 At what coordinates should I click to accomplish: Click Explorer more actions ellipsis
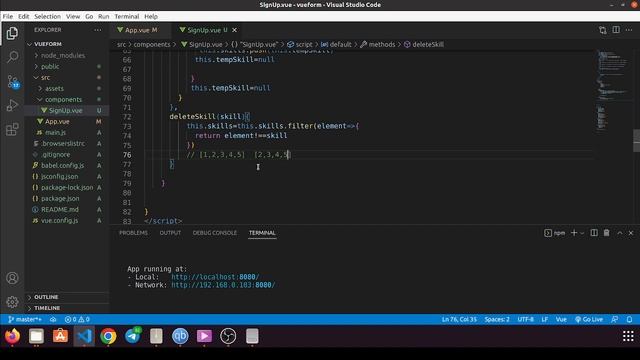(98, 30)
